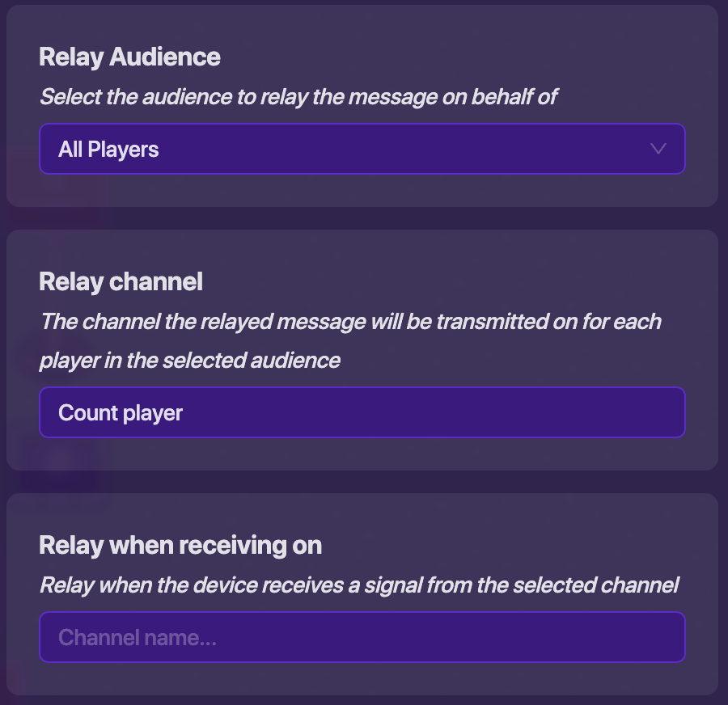The width and height of the screenshot is (728, 705).
Task: Click the Channel name... placeholder text
Action: point(138,638)
